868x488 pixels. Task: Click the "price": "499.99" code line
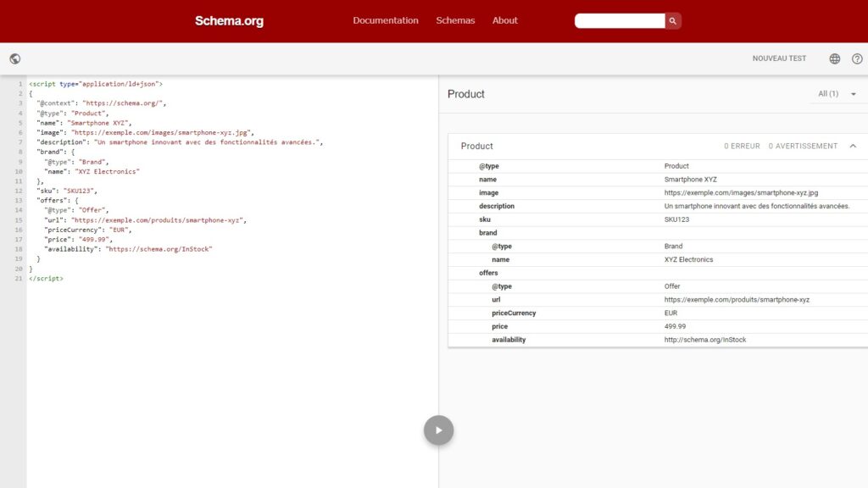tap(78, 240)
